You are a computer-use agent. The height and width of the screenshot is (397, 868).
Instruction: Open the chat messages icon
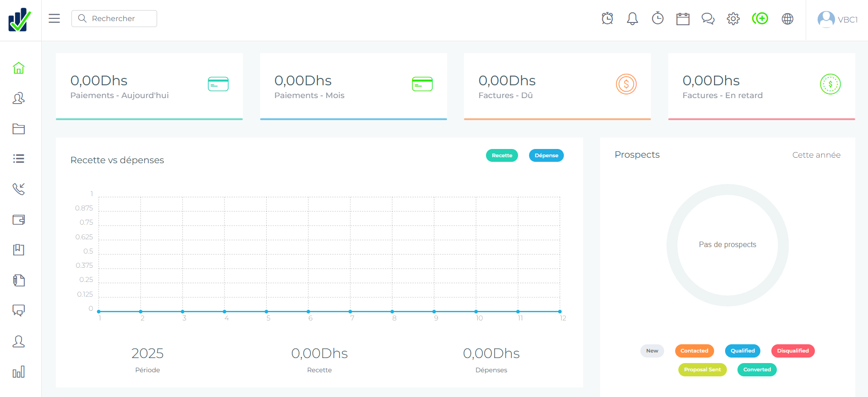point(708,19)
